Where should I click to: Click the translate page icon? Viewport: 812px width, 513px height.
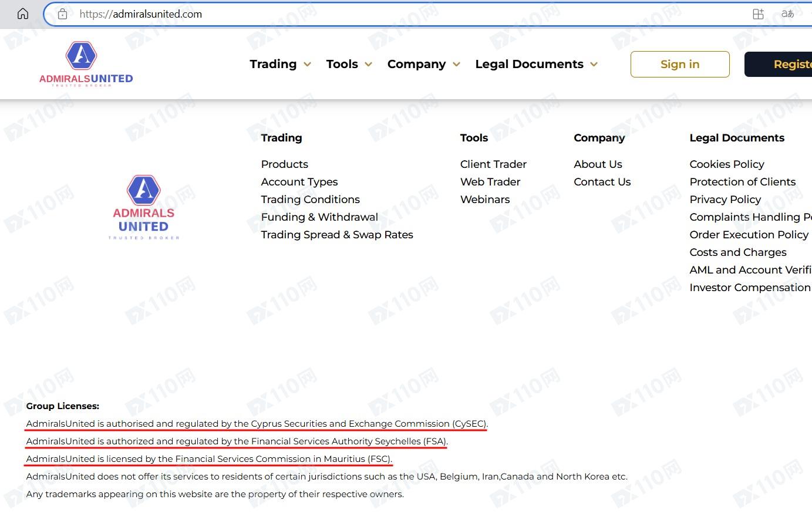tap(787, 14)
